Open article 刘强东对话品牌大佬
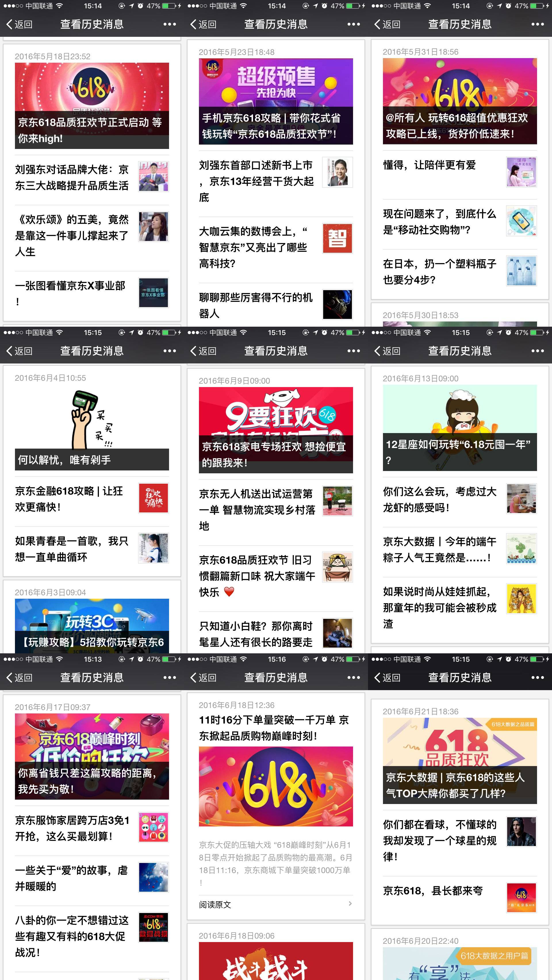 pos(92,177)
